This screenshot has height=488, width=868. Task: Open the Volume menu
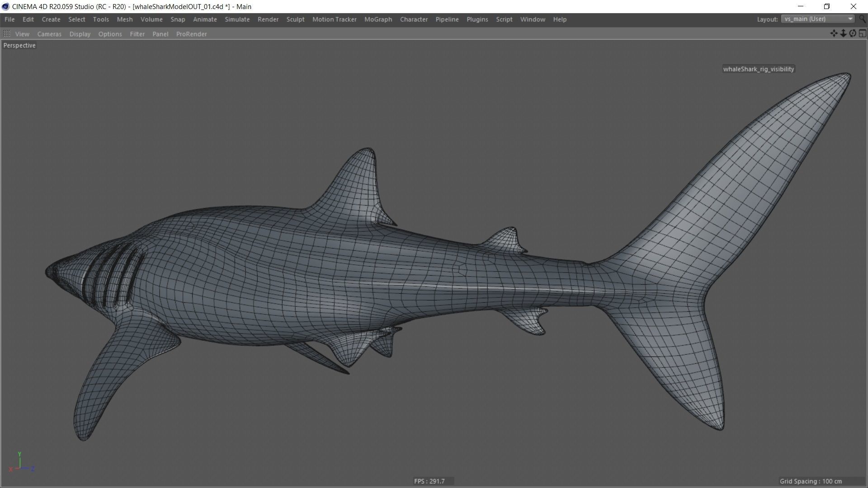tap(151, 19)
